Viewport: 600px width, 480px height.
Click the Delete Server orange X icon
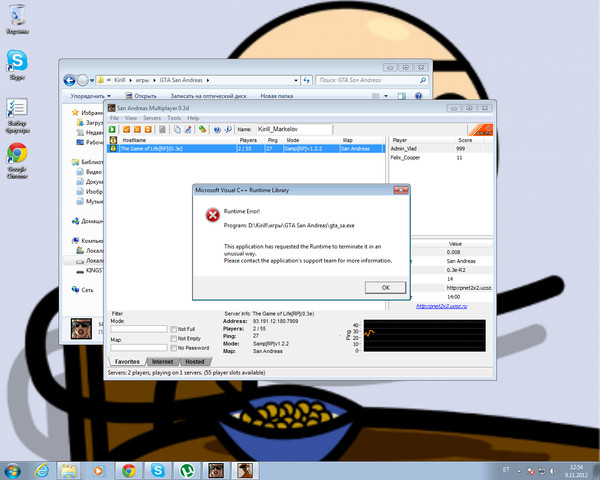coord(137,129)
